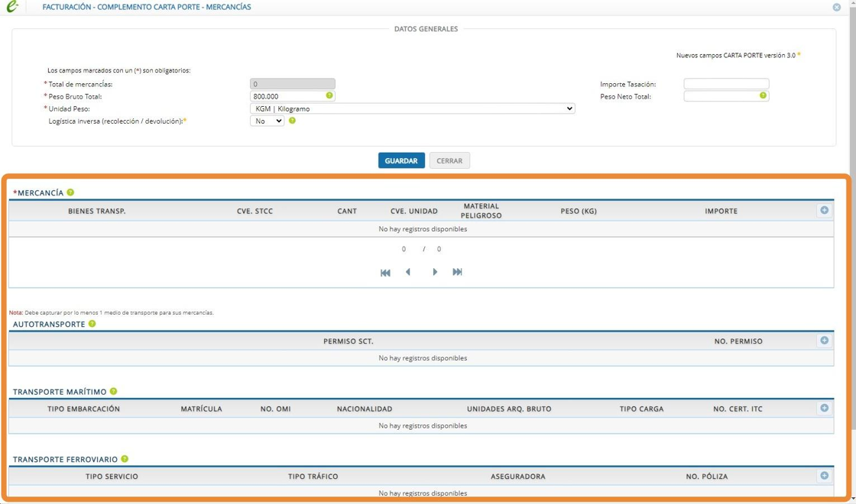Screen dimensions: 856x504
Task: Click the Guardar button
Action: tap(401, 161)
